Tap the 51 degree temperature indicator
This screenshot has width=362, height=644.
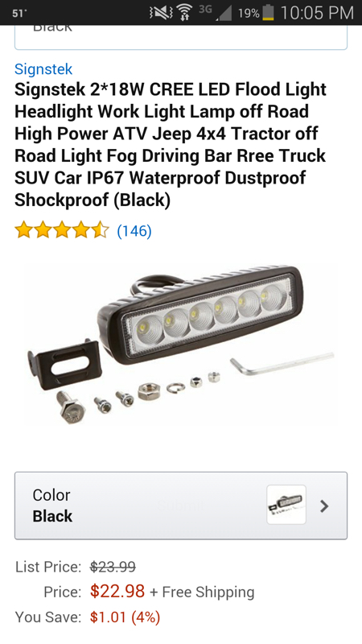click(17, 14)
